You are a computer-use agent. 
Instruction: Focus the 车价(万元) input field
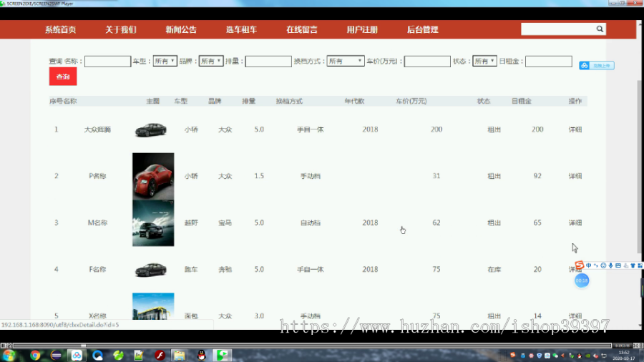pyautogui.click(x=427, y=62)
